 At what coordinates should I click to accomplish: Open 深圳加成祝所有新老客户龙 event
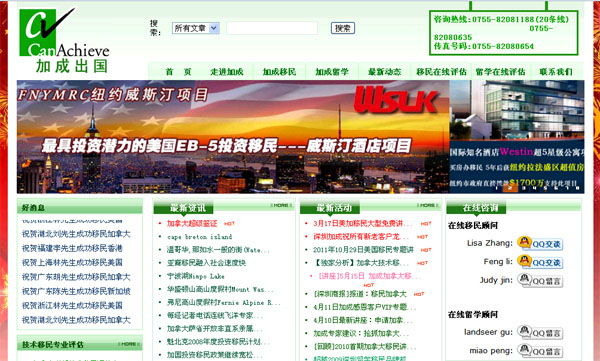[360, 237]
